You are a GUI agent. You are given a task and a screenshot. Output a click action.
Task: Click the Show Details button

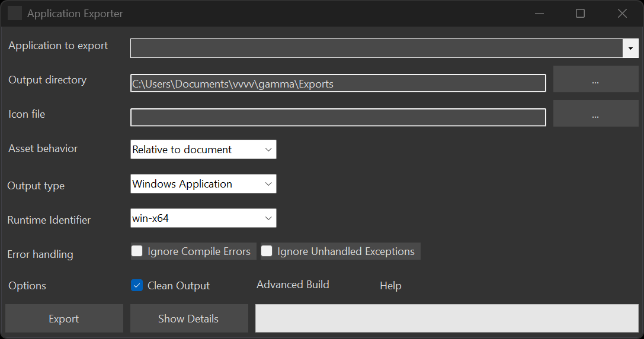(188, 319)
